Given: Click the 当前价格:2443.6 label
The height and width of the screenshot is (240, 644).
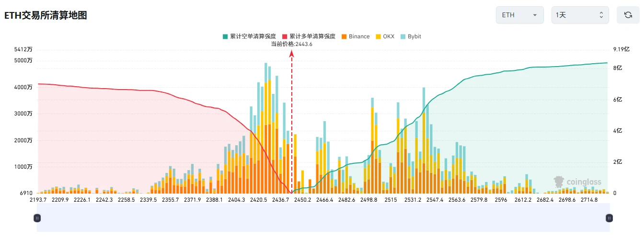Looking at the screenshot, I should 291,44.
